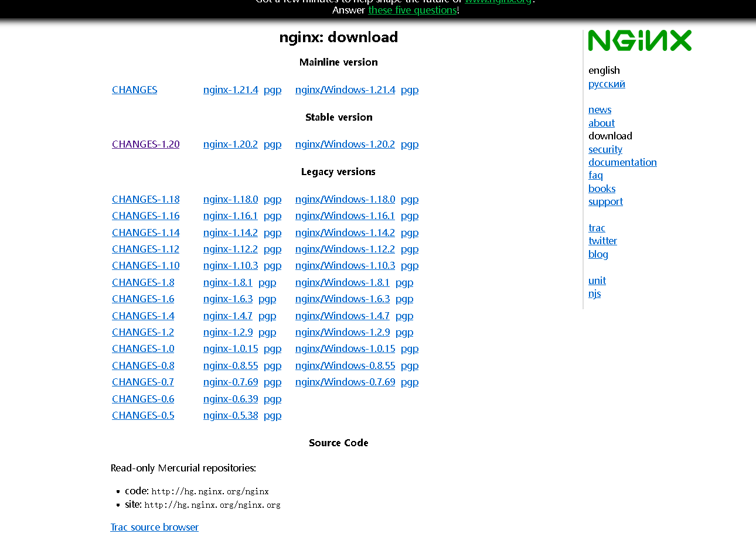Open pgp signature next to nginx-1.20.2
756x537 pixels.
tap(273, 144)
